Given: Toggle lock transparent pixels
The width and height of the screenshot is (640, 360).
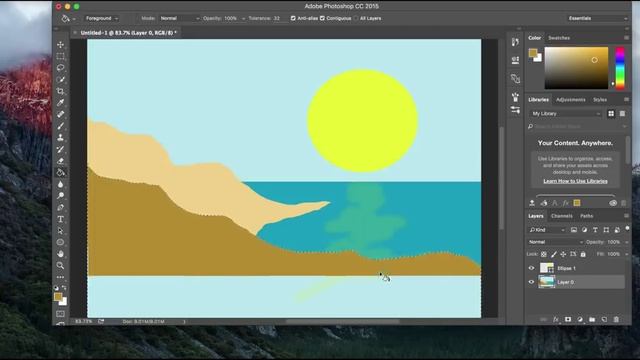Looking at the screenshot, I should (x=544, y=254).
